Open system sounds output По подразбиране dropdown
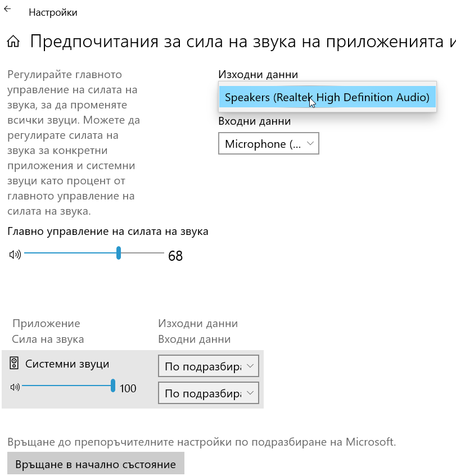Screen dimensions: 456x476 click(208, 366)
